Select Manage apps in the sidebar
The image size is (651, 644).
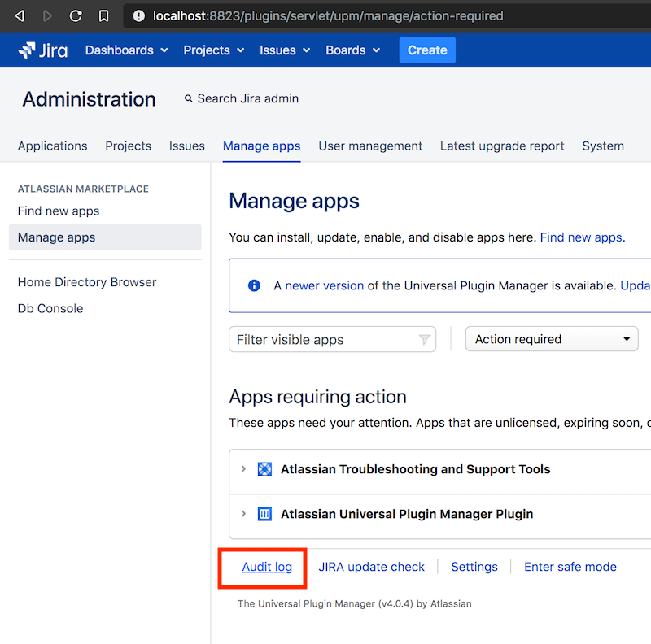pos(105,237)
